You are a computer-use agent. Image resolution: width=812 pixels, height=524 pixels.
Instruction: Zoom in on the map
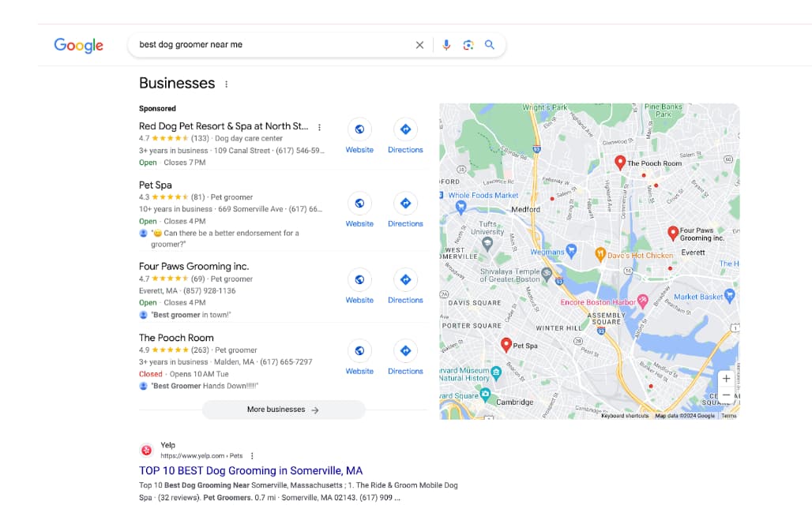(727, 379)
